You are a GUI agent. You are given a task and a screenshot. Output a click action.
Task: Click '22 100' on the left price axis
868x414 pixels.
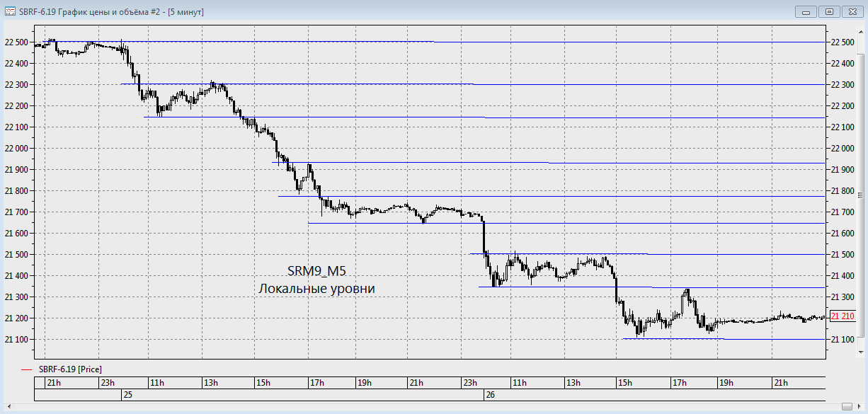(x=16, y=127)
